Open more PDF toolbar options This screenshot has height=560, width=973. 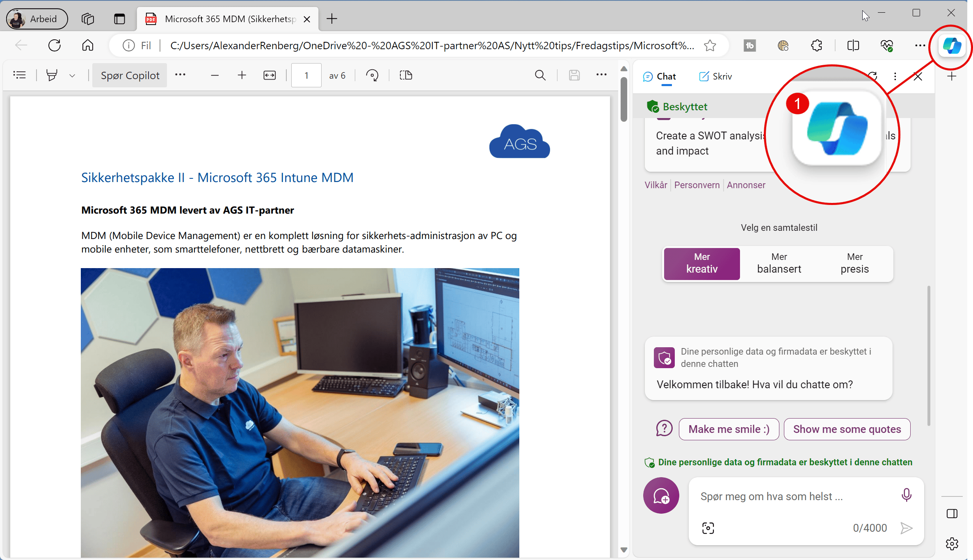point(601,75)
